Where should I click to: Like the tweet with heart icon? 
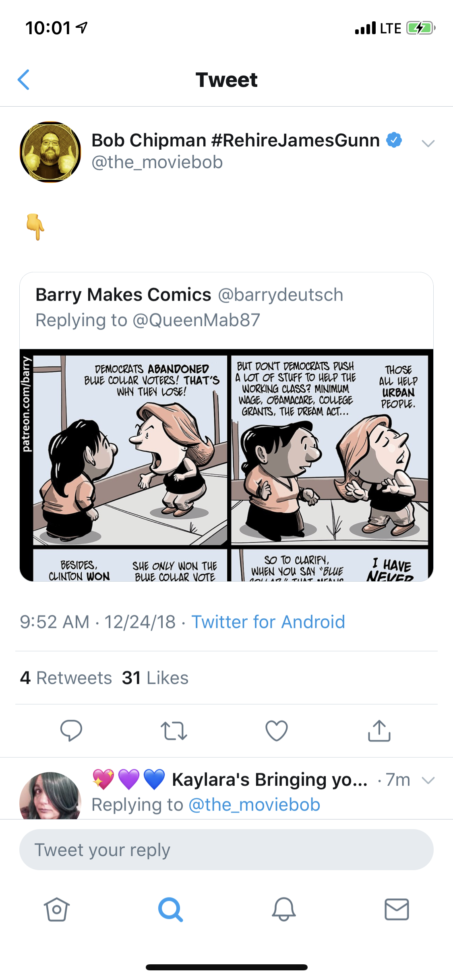point(277,730)
